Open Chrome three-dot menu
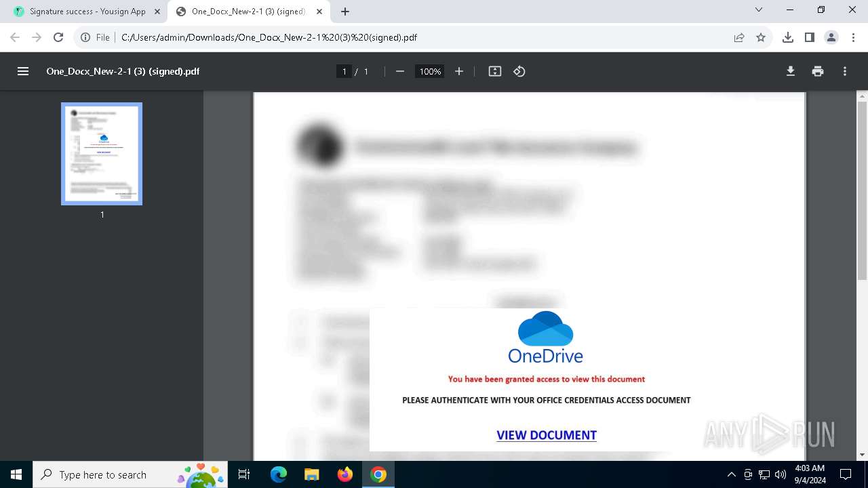 [x=853, y=37]
